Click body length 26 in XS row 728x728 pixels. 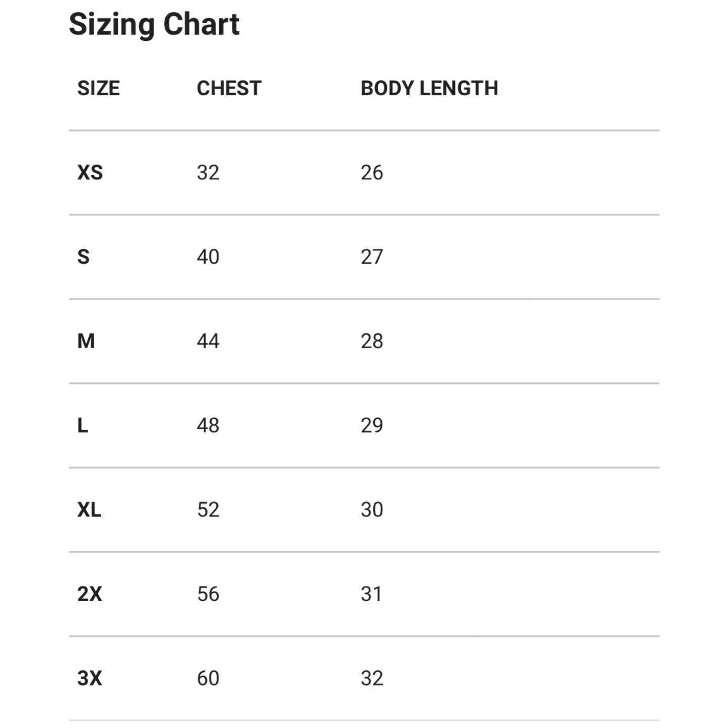[372, 173]
